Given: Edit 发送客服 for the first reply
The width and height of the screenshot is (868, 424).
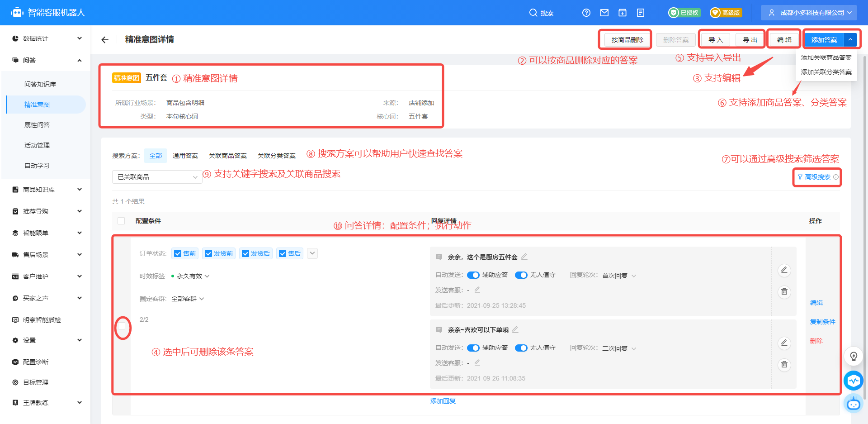Looking at the screenshot, I should (x=477, y=290).
